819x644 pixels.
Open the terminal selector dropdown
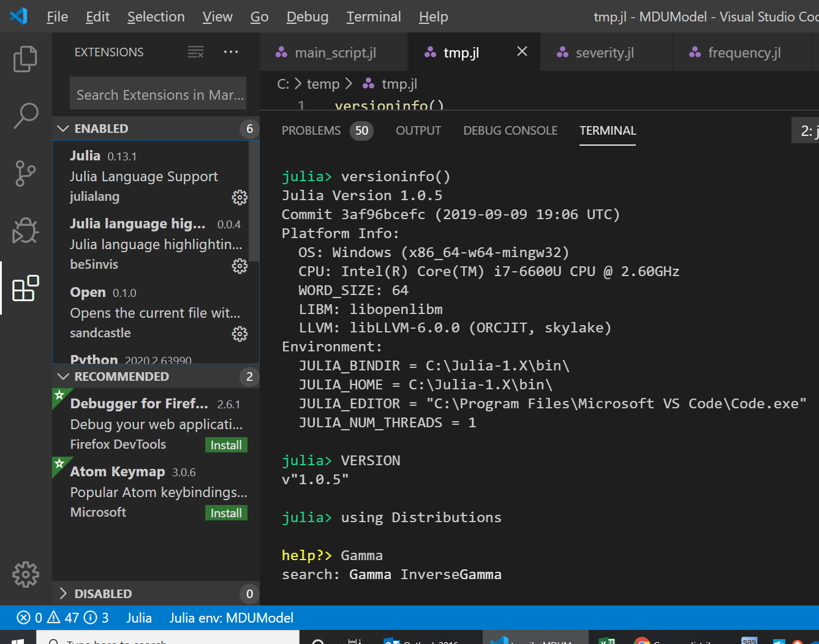[806, 130]
